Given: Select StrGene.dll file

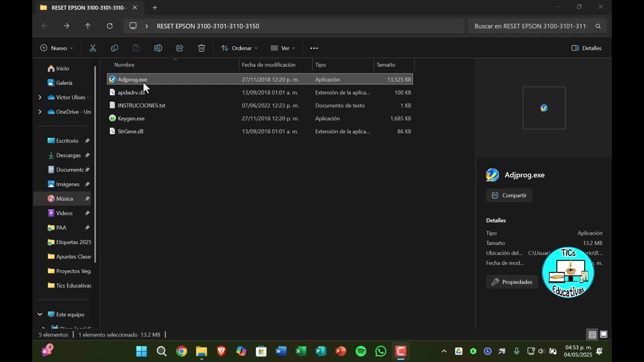Looking at the screenshot, I should [x=260, y=131].
